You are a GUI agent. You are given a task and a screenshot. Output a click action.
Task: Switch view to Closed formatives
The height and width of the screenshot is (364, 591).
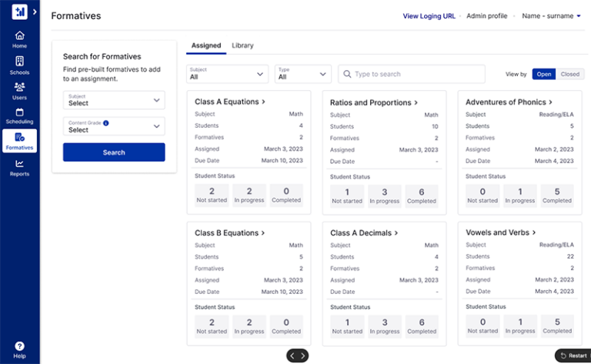tap(570, 75)
